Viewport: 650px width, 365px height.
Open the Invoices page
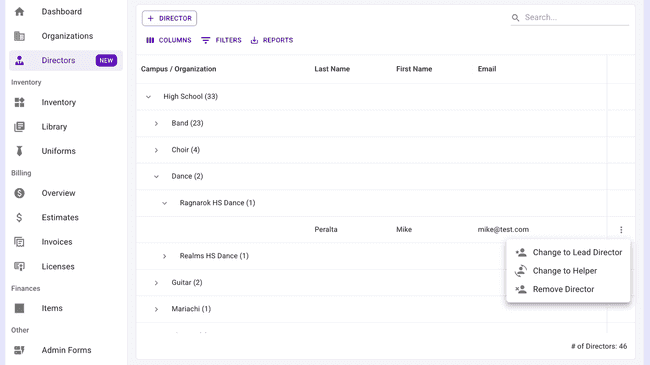[66, 242]
